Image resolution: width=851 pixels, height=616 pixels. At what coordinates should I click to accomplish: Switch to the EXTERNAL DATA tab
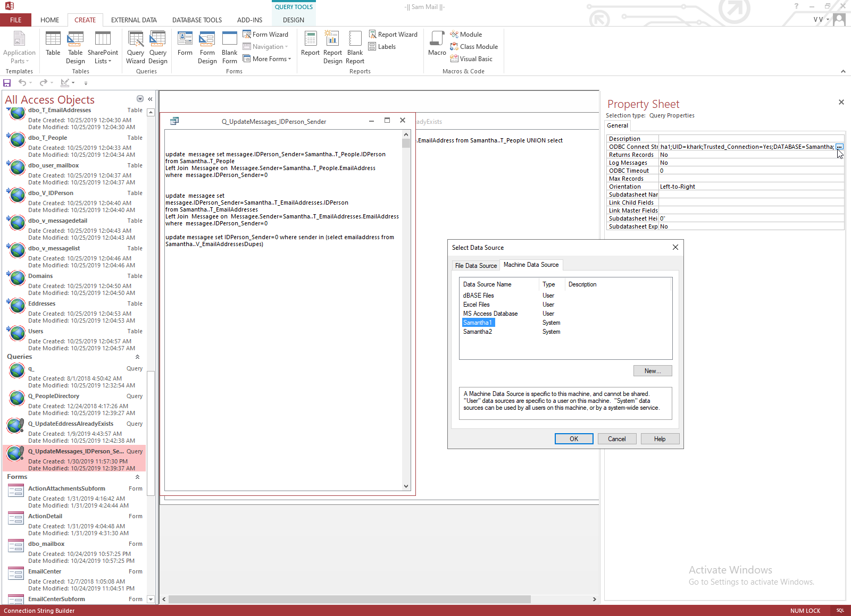coord(134,20)
